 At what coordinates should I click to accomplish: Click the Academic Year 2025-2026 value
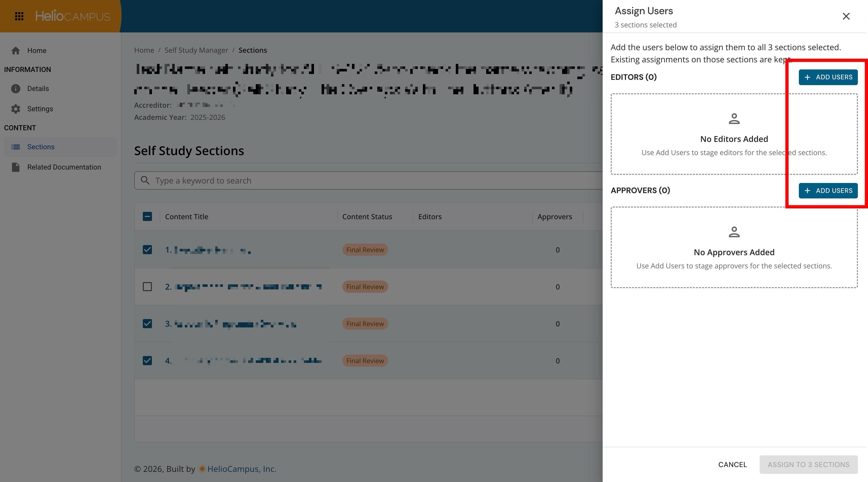[x=208, y=117]
